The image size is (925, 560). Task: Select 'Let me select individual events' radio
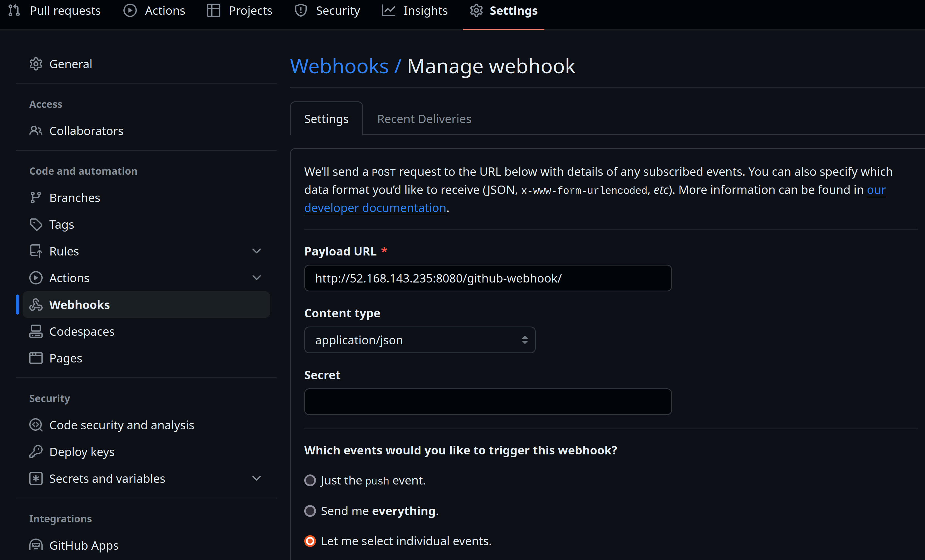[x=310, y=541]
